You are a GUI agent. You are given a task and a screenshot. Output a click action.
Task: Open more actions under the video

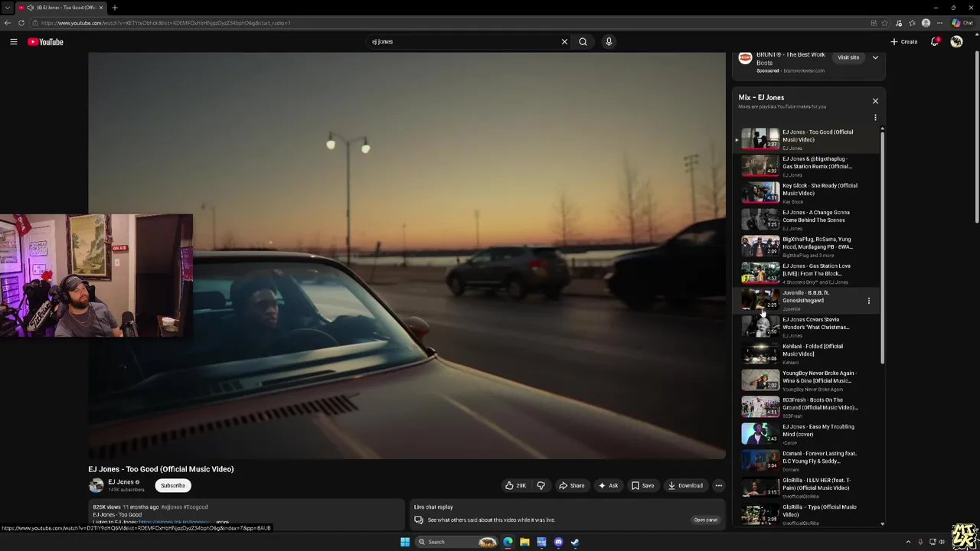(x=718, y=485)
